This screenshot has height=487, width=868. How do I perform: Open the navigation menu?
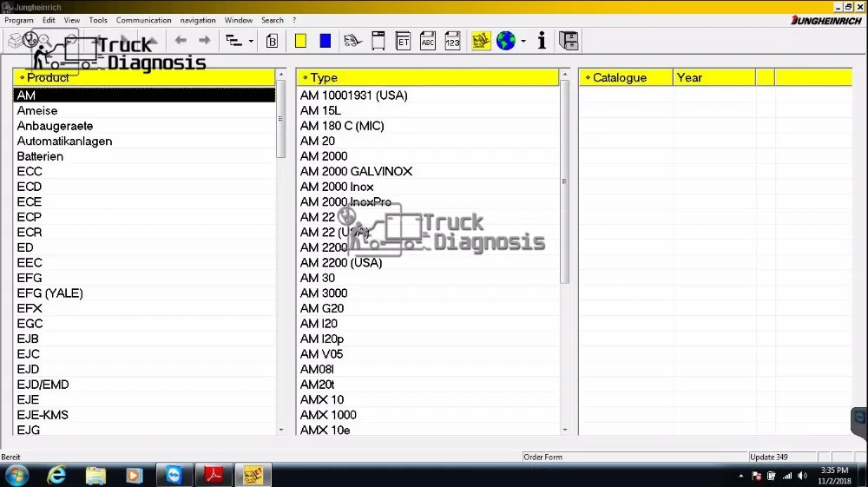tap(198, 20)
